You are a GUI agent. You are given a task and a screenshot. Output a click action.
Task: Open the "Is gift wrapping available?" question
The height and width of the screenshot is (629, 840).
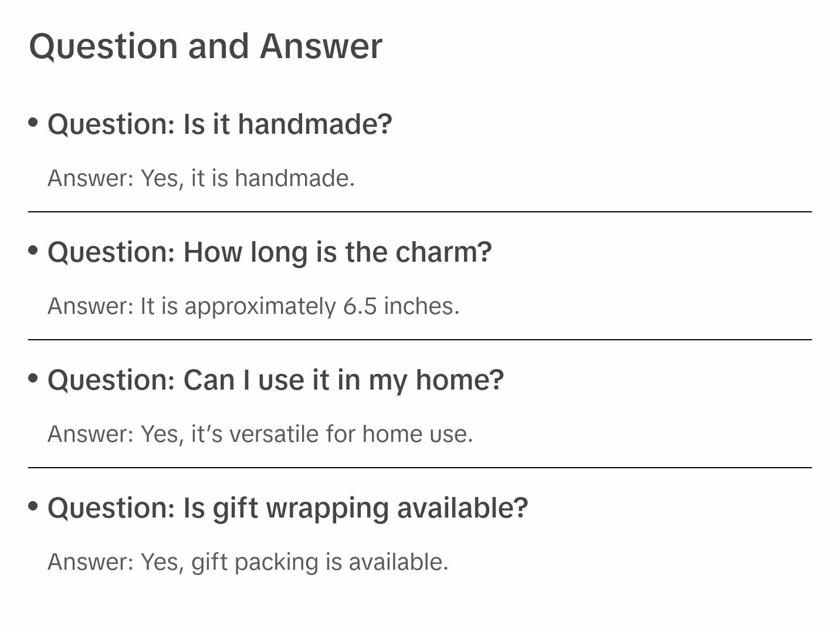pos(287,508)
